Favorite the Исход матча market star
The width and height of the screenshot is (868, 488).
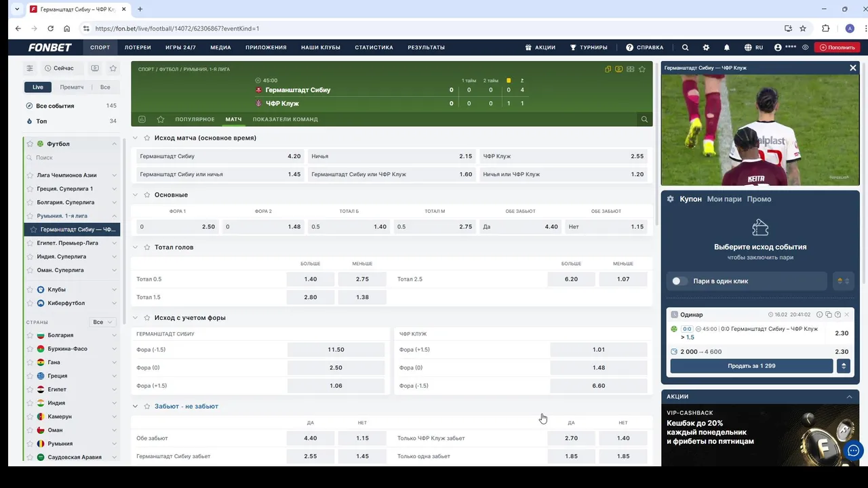point(146,138)
